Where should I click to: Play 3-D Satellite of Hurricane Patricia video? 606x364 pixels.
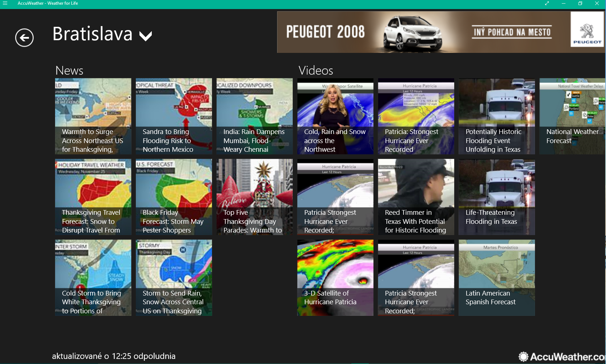pyautogui.click(x=335, y=278)
